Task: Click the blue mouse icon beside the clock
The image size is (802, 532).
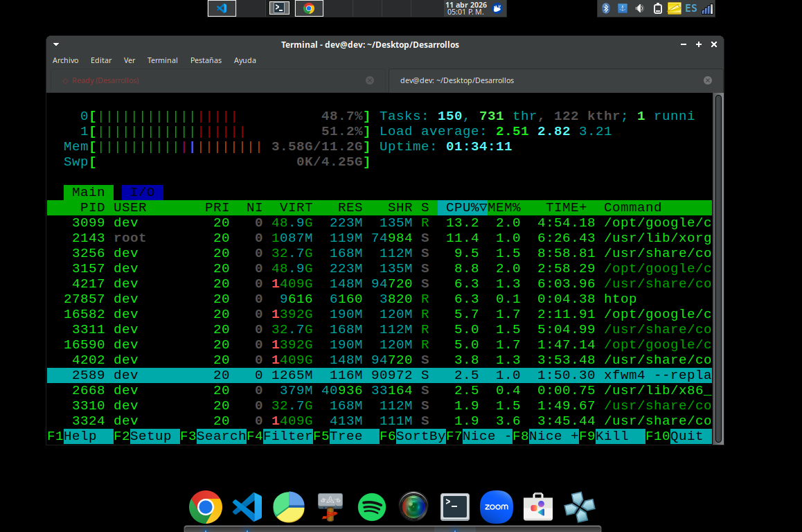Action: [497, 8]
